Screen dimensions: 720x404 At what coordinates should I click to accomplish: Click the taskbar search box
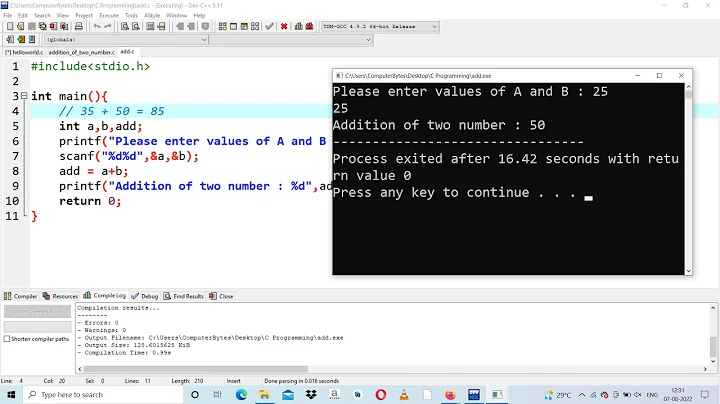coord(103,394)
